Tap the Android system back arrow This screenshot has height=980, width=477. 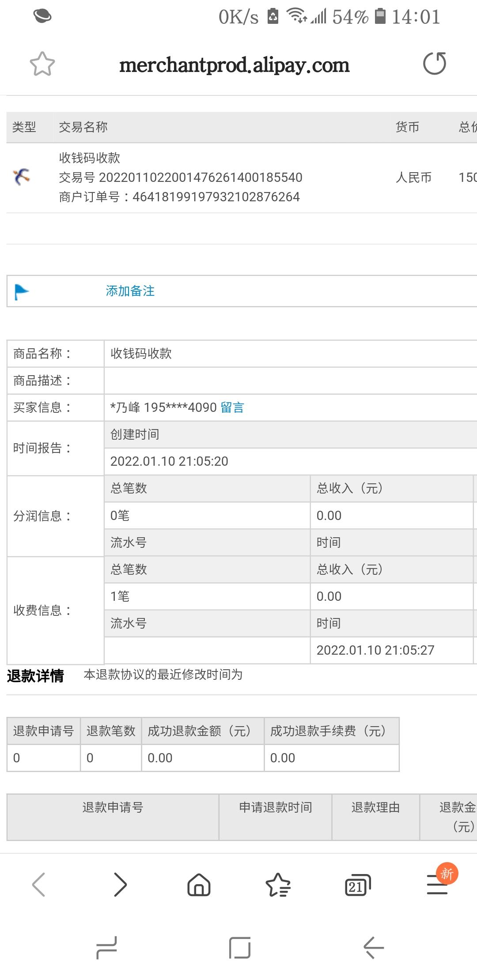click(x=373, y=948)
